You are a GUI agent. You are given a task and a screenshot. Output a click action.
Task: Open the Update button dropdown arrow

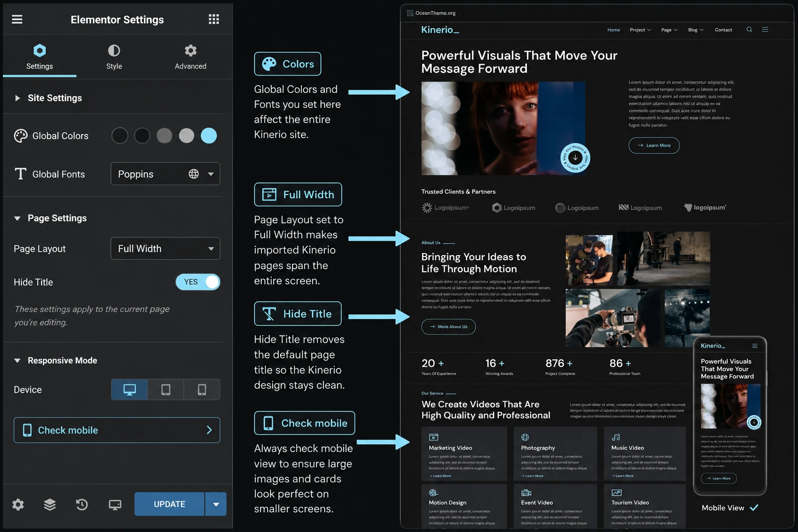(216, 504)
